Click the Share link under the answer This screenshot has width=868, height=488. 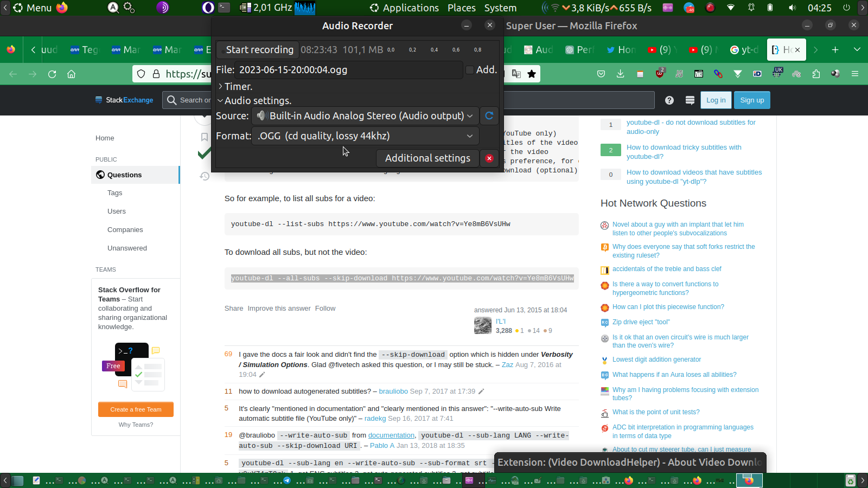click(234, 309)
